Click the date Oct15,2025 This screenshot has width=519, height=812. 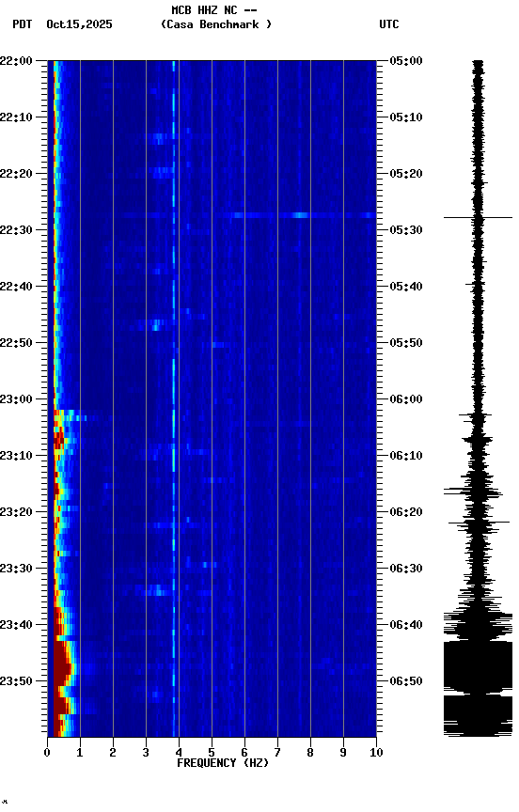[x=79, y=24]
